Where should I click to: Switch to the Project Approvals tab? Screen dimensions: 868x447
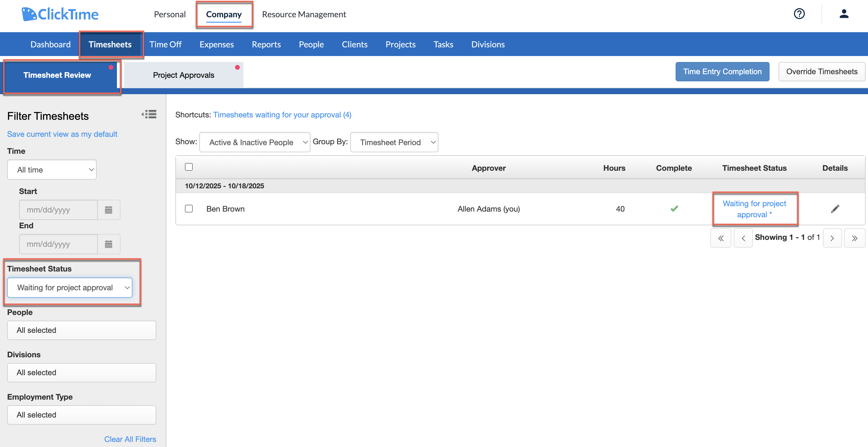click(x=184, y=74)
